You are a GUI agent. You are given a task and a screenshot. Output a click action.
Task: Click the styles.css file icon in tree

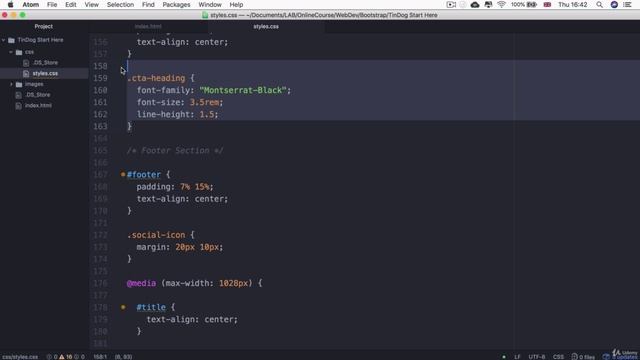tap(26, 73)
